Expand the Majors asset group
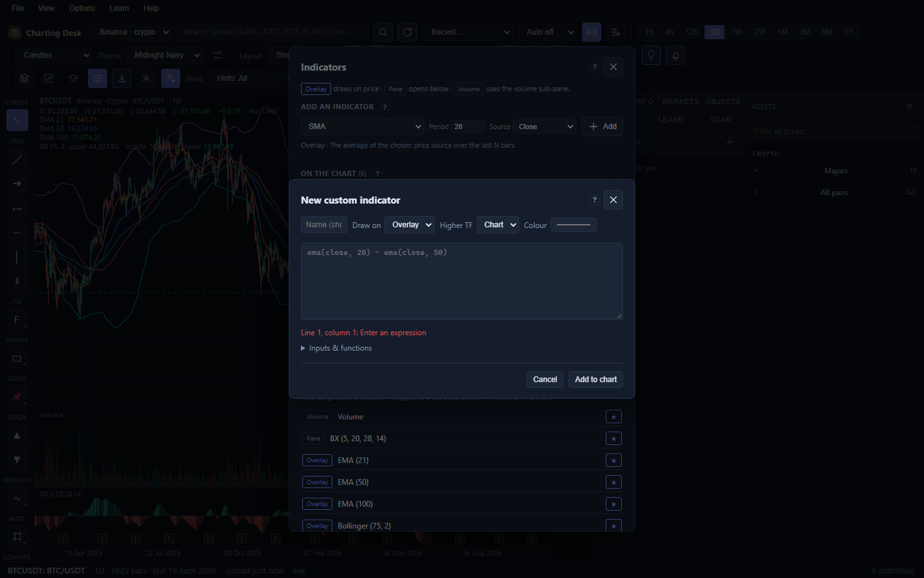This screenshot has height=578, width=924. point(835,171)
